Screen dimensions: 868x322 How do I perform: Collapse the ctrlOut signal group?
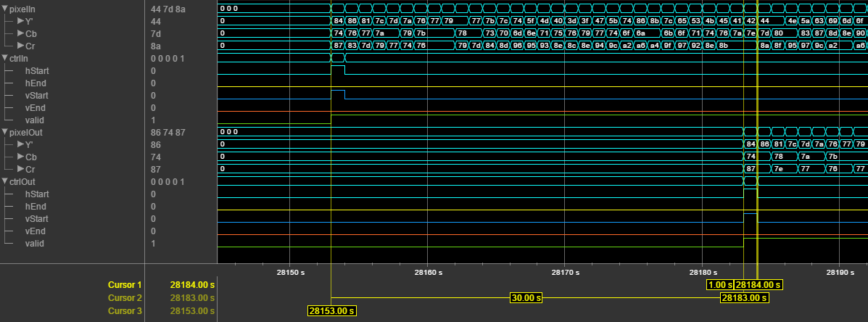[6, 181]
